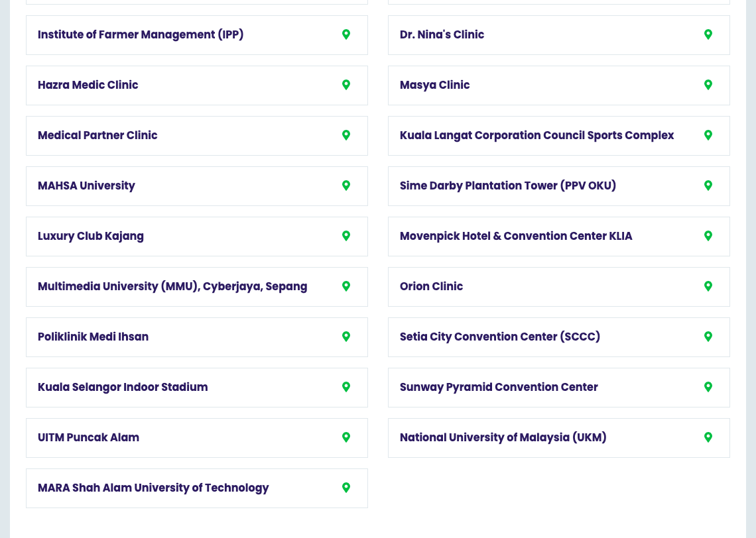Click the MAHSA University location pin

point(346,186)
